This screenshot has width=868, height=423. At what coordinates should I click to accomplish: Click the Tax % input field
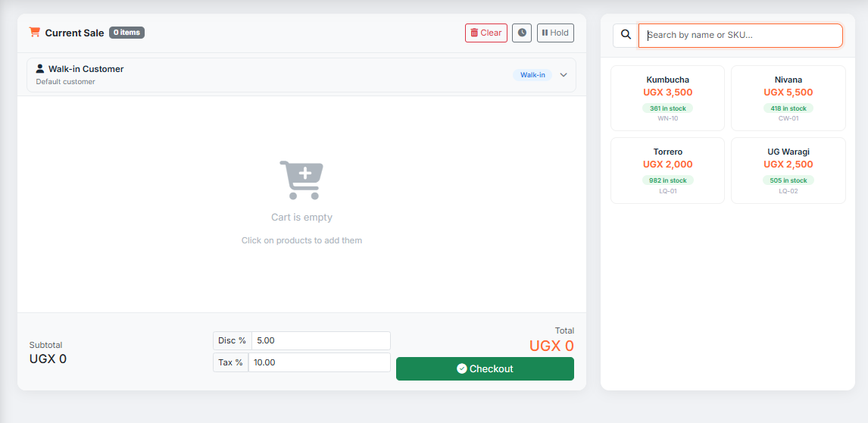click(320, 362)
